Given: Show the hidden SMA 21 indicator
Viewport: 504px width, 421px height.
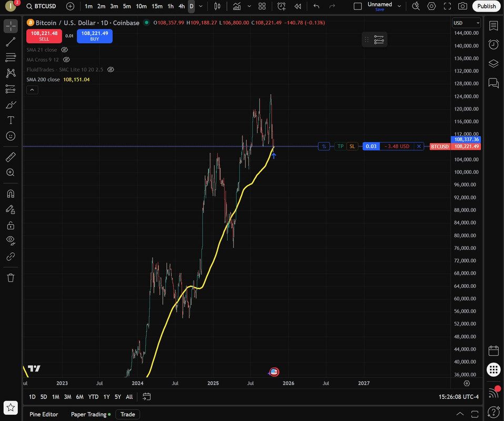Looking at the screenshot, I should click(x=64, y=50).
